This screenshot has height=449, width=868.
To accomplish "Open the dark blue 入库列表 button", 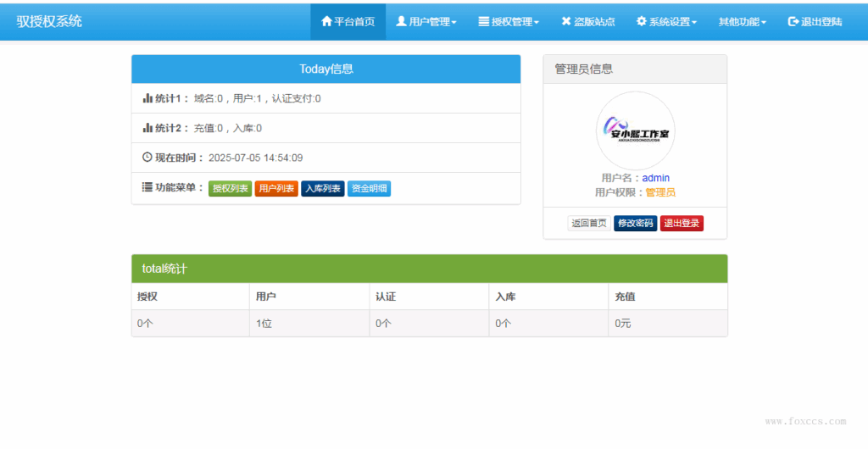I will [x=323, y=189].
